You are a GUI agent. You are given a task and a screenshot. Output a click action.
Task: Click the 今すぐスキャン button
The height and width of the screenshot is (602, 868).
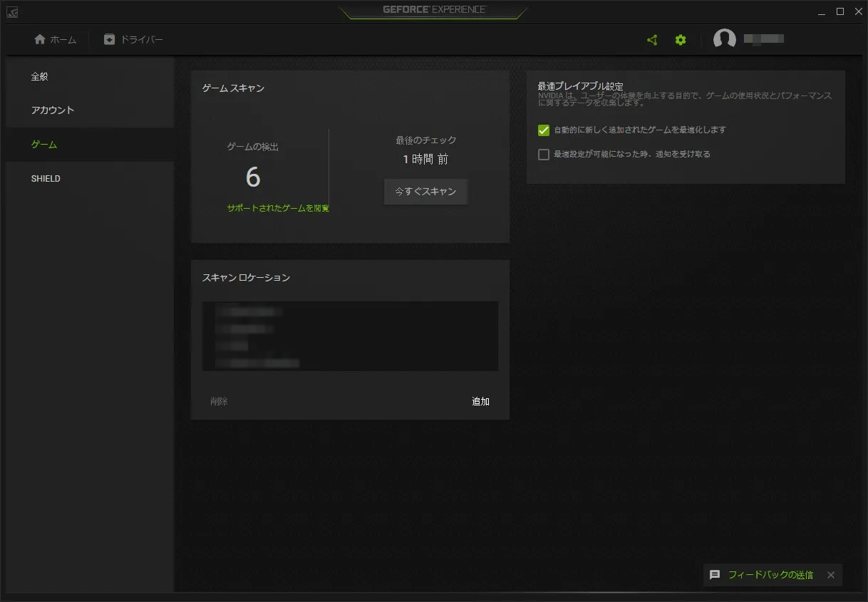point(425,192)
